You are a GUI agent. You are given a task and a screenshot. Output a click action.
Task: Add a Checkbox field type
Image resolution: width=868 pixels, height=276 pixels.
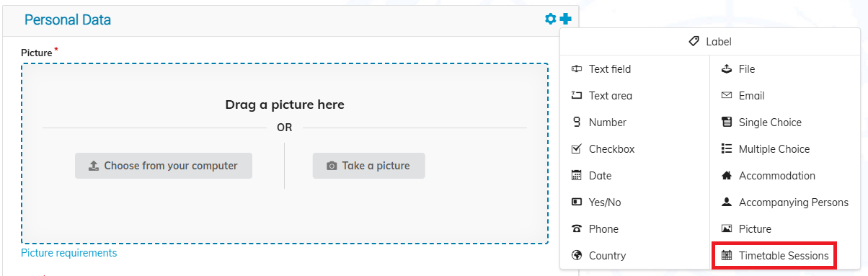(x=635, y=149)
